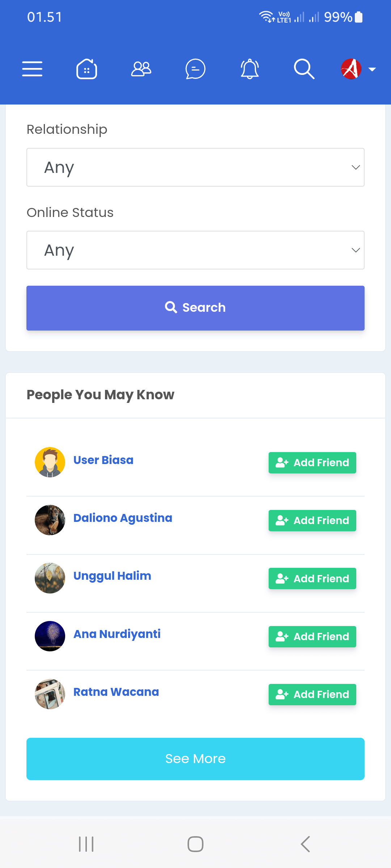The image size is (391, 868).
Task: Open the friends icon in navbar
Action: tap(141, 69)
